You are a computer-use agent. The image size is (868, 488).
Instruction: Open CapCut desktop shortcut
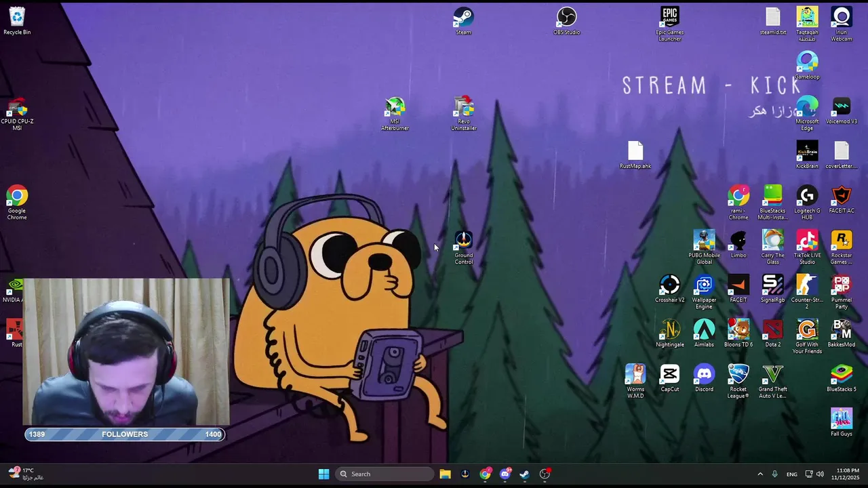669,378
